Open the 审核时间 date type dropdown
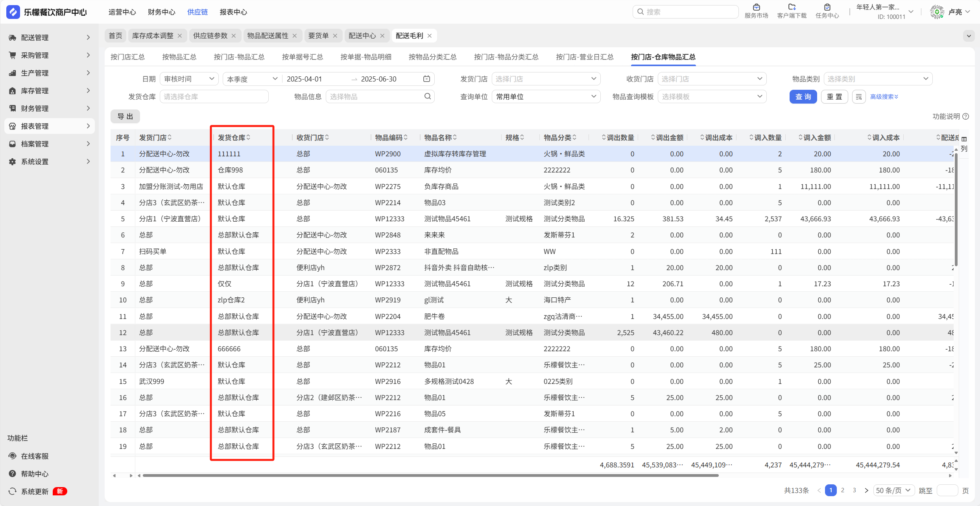Screen dimensions: 980x506 (x=189, y=79)
